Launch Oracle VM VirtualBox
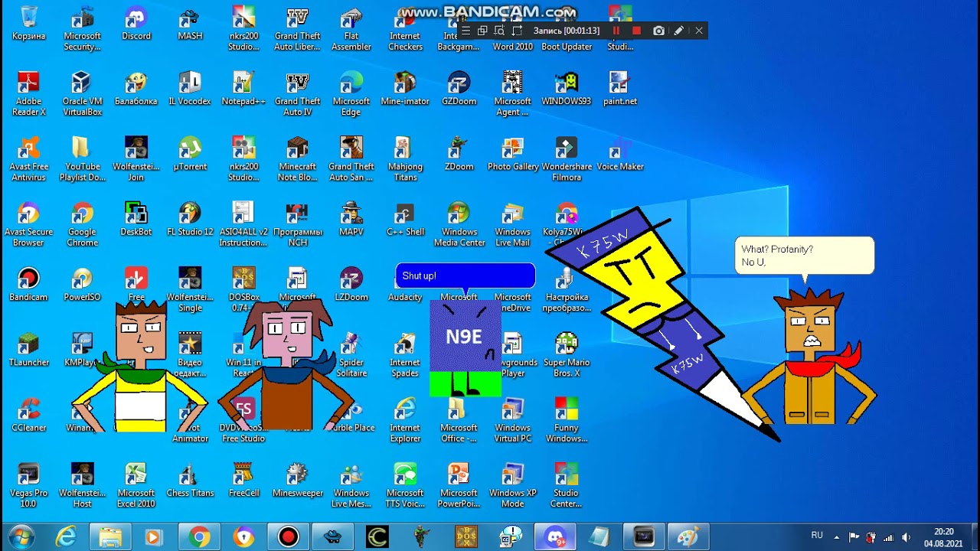980x551 pixels. (x=82, y=94)
